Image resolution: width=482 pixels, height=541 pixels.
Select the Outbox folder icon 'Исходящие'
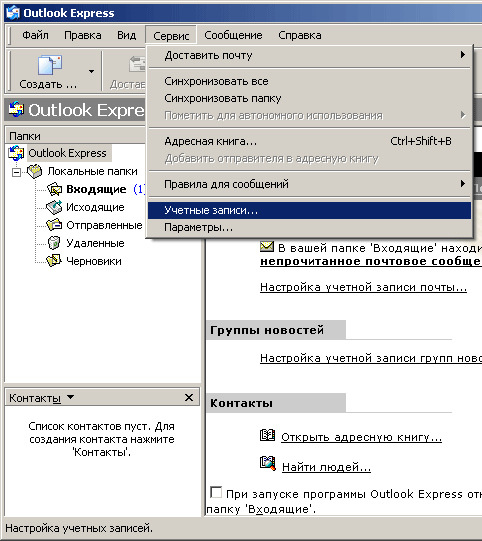point(54,207)
